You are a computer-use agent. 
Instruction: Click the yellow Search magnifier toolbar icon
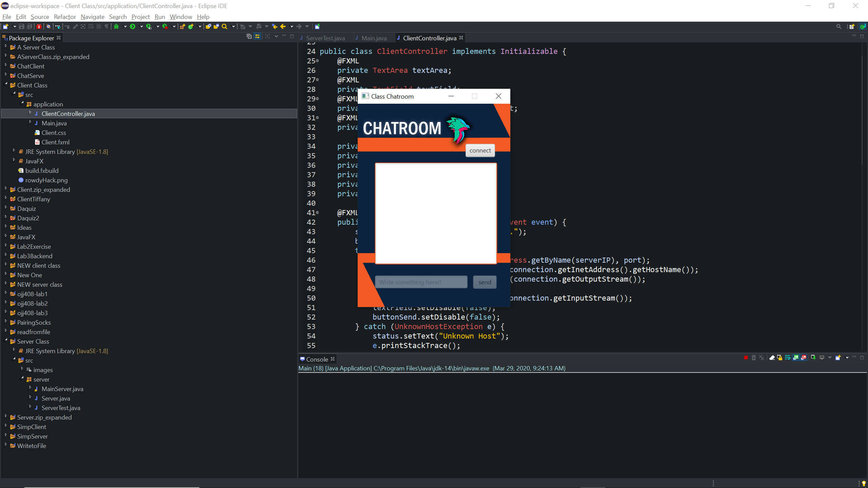click(224, 26)
